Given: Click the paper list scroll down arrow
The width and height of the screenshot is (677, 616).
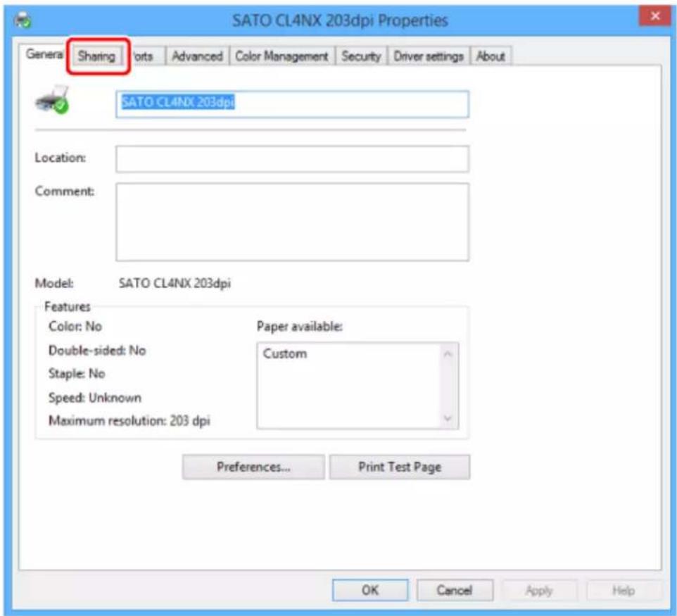Looking at the screenshot, I should tap(448, 418).
